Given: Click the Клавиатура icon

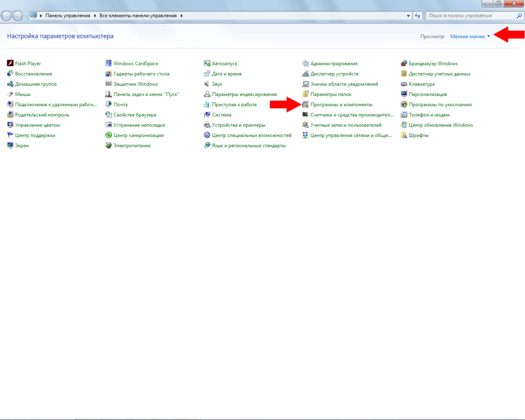Looking at the screenshot, I should point(404,84).
